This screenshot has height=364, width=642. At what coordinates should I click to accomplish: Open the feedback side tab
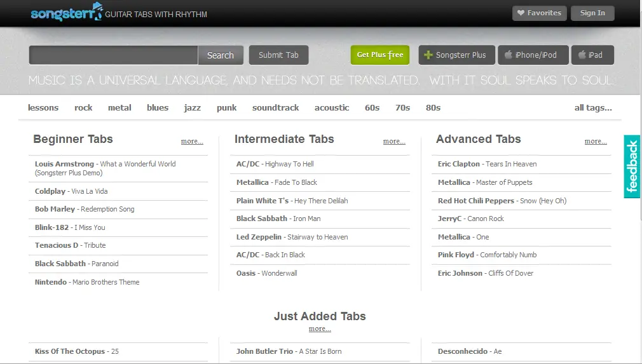632,166
